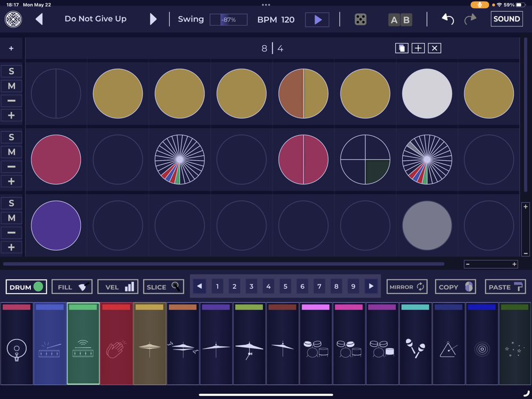532x399 pixels.
Task: Duplicate bar using copy icon
Action: click(x=402, y=48)
